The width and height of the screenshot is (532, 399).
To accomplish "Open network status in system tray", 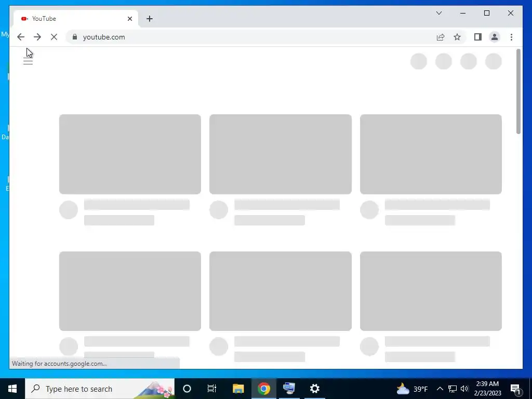I will 453,389.
